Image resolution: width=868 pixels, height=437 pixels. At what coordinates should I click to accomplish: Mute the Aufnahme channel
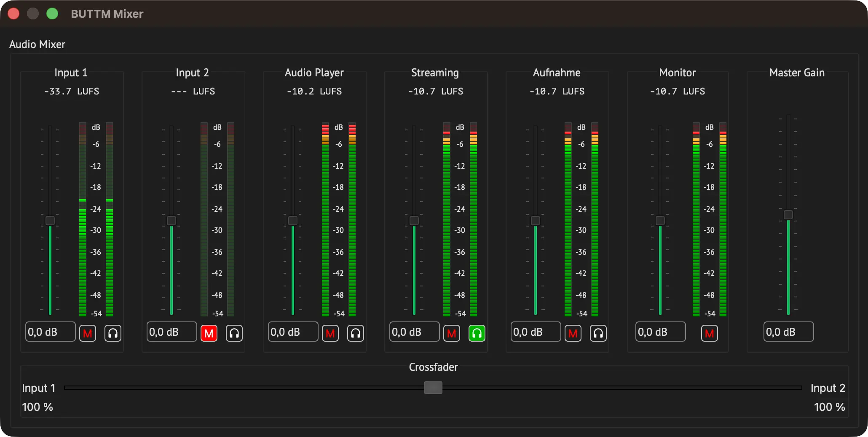[x=573, y=333]
